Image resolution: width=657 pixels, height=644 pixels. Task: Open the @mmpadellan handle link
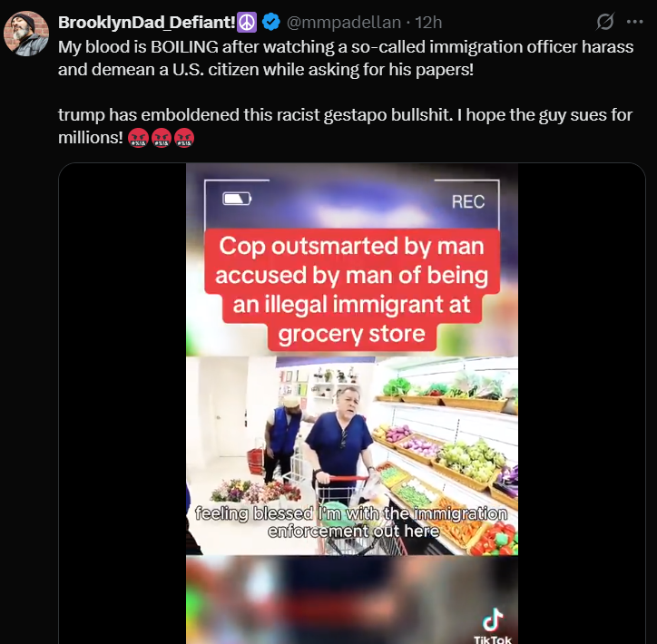click(344, 22)
